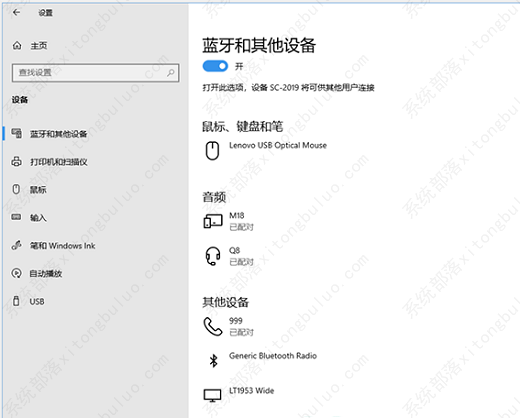Screen dimensions: 520x418
Task: Open the 主页 home icon
Action: point(17,45)
